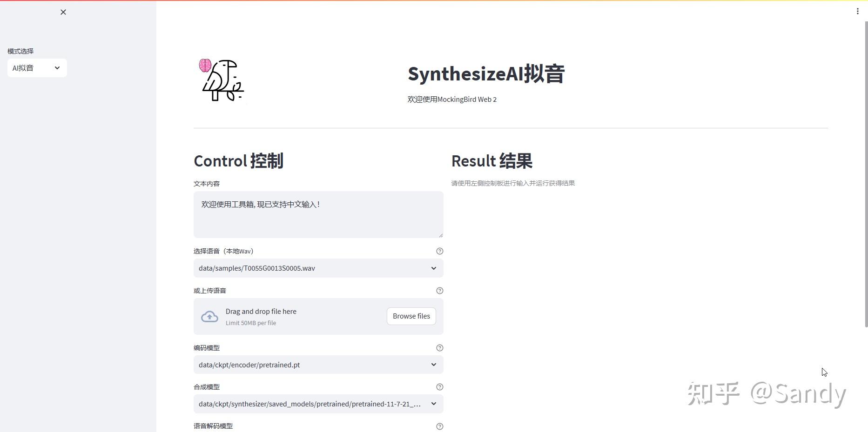The image size is (868, 432).
Task: Select the data/samples/T0055G0013S0005.wav entry
Action: [x=256, y=268]
